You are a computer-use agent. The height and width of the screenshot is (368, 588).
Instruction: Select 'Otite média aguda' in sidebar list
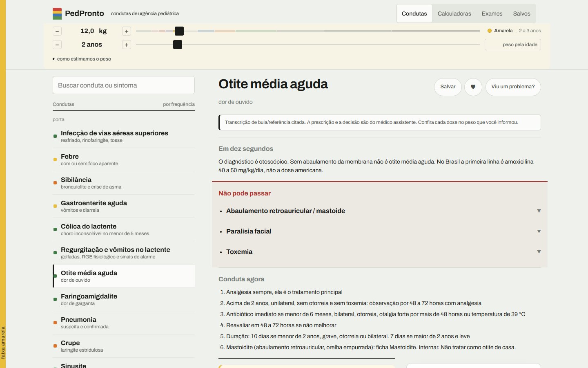tap(124, 276)
